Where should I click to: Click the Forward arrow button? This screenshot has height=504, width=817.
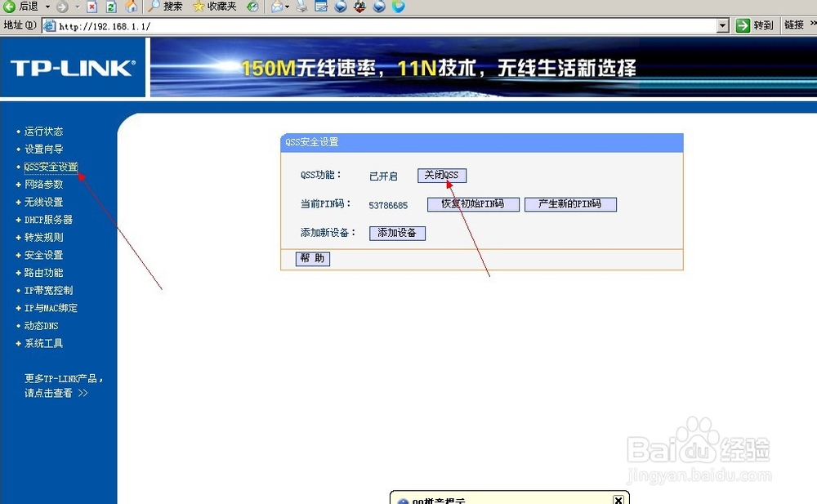tap(62, 7)
